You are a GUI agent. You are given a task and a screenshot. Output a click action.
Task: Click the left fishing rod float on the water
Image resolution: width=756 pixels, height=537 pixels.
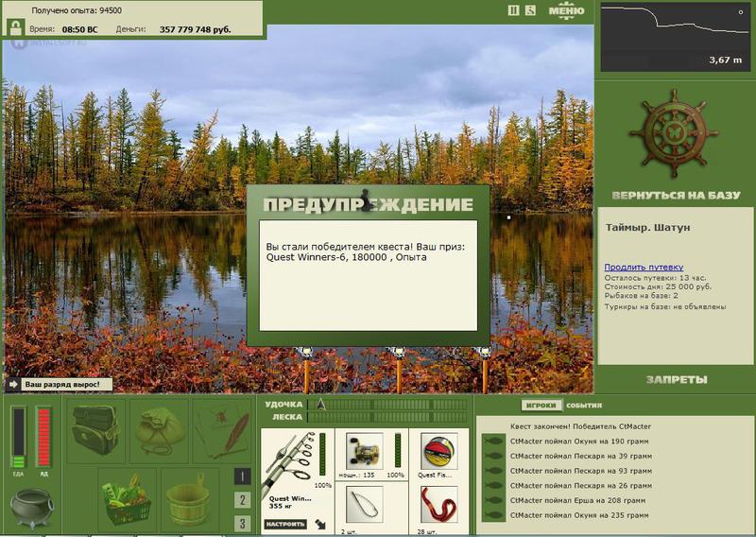[x=305, y=369]
